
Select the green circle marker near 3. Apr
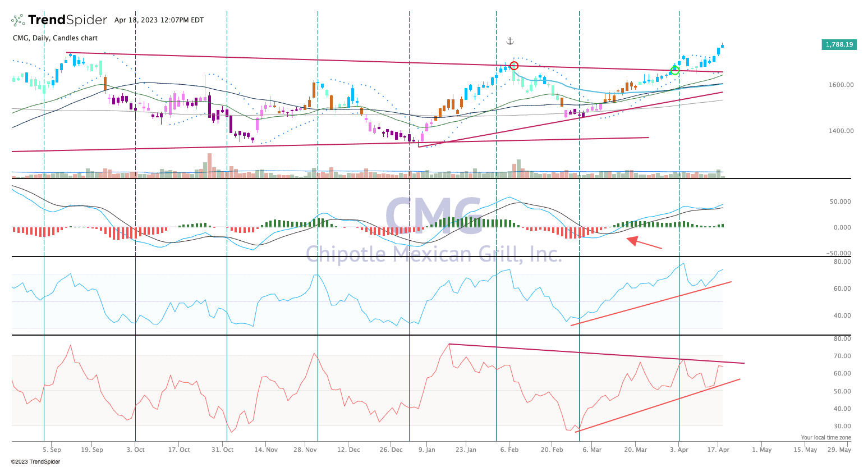click(676, 70)
